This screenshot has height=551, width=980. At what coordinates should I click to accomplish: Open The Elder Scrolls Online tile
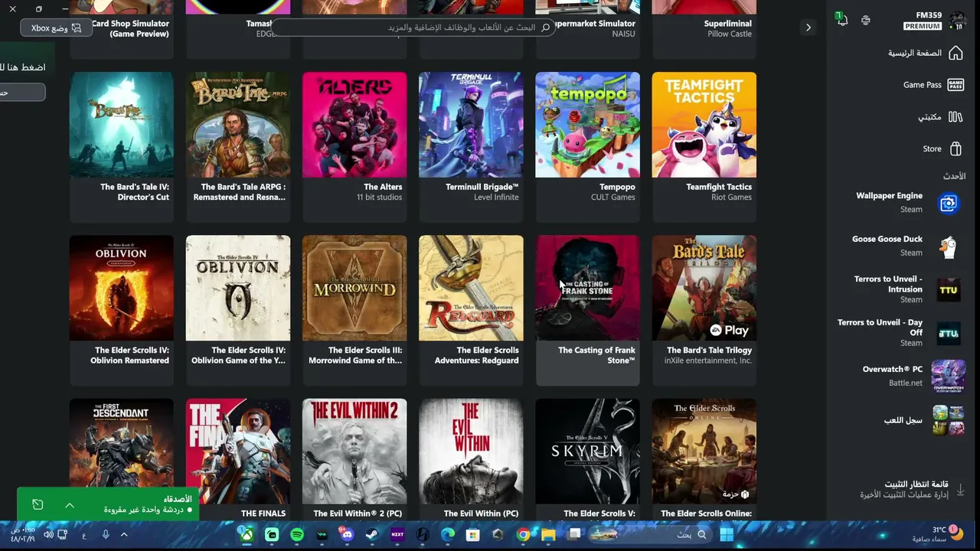704,459
